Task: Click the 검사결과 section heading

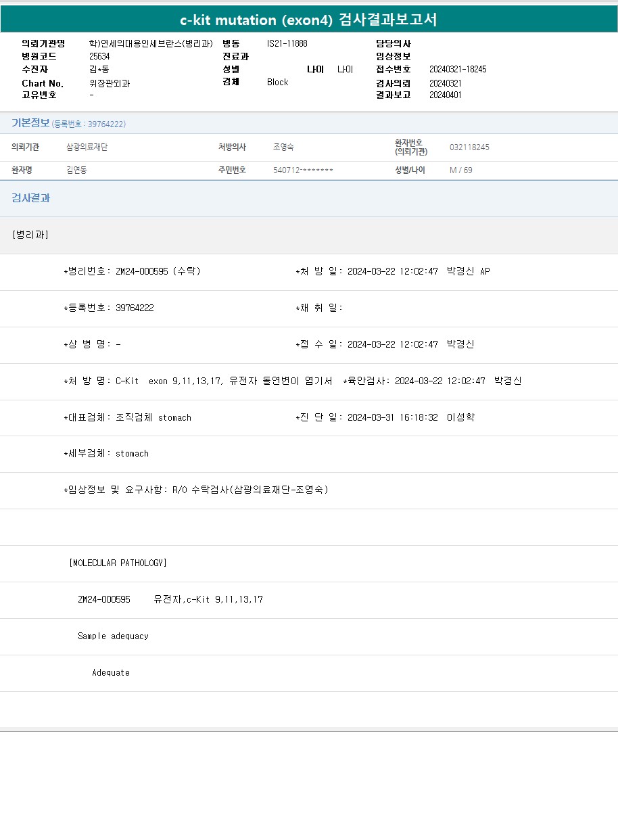Action: (30, 198)
